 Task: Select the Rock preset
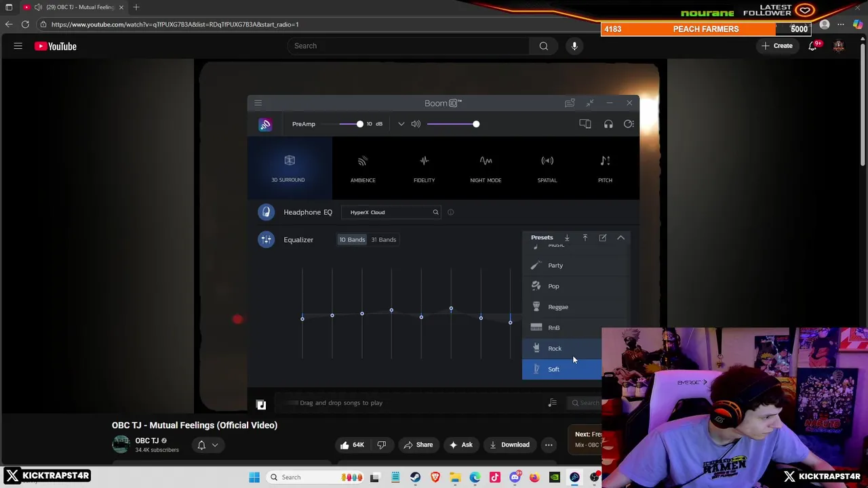[x=561, y=348]
